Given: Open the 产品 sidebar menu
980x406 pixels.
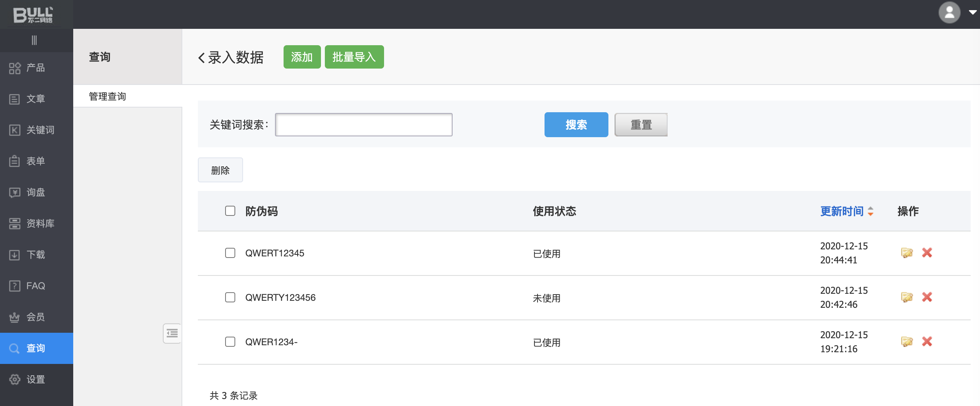Looking at the screenshot, I should pyautogui.click(x=36, y=68).
